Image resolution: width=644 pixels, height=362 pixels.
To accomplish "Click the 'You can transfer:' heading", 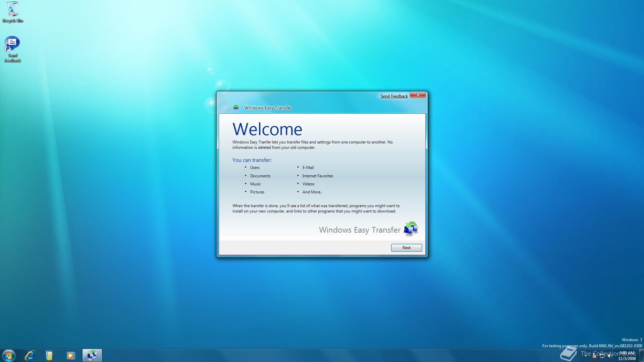I will click(x=252, y=160).
